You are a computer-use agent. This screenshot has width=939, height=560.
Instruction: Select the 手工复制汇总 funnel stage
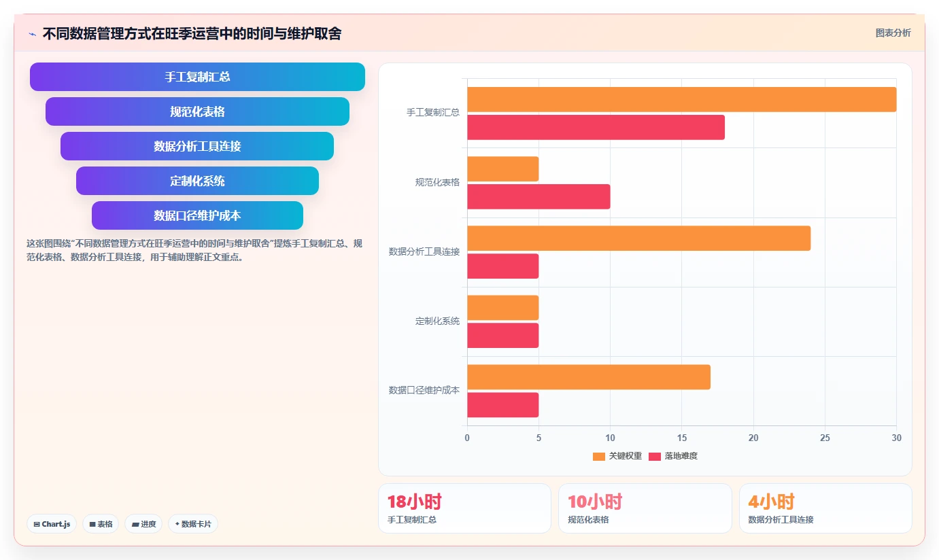coord(197,77)
